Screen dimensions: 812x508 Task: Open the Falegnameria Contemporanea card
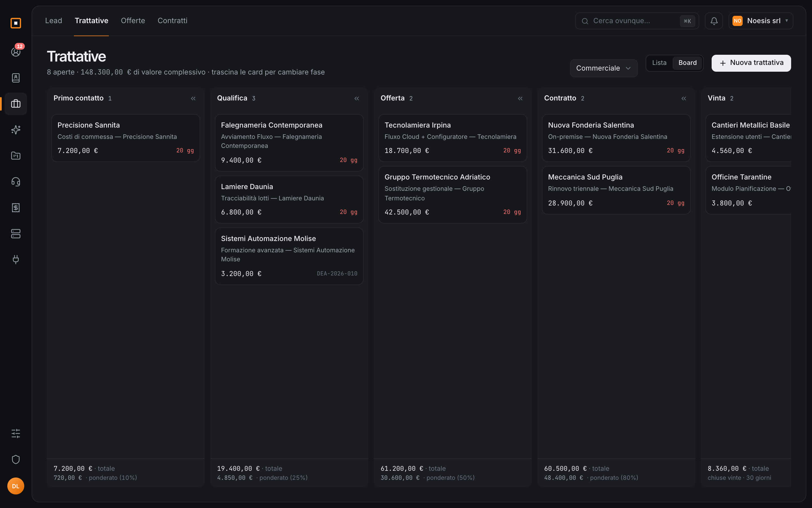pos(289,143)
